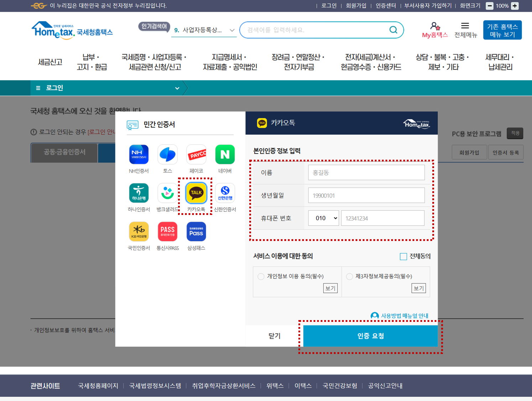
Task: Focus the 생년월일 birthdate input field
Action: pos(366,195)
